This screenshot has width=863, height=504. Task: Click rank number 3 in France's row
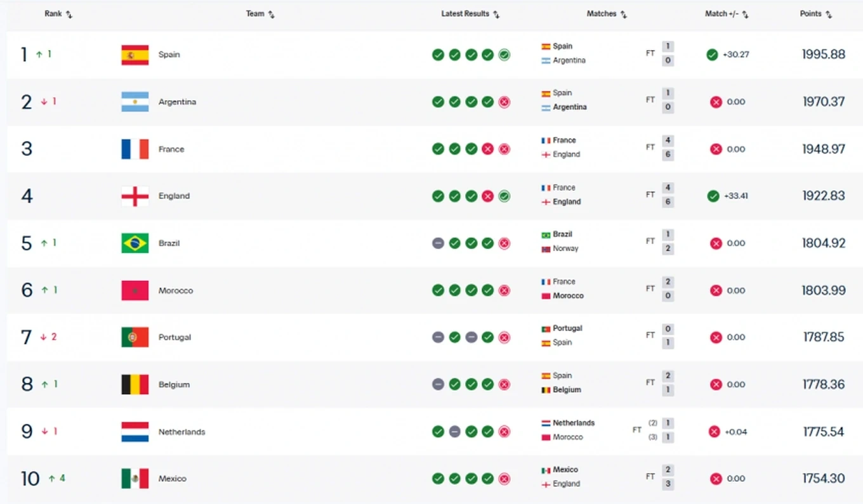27,149
